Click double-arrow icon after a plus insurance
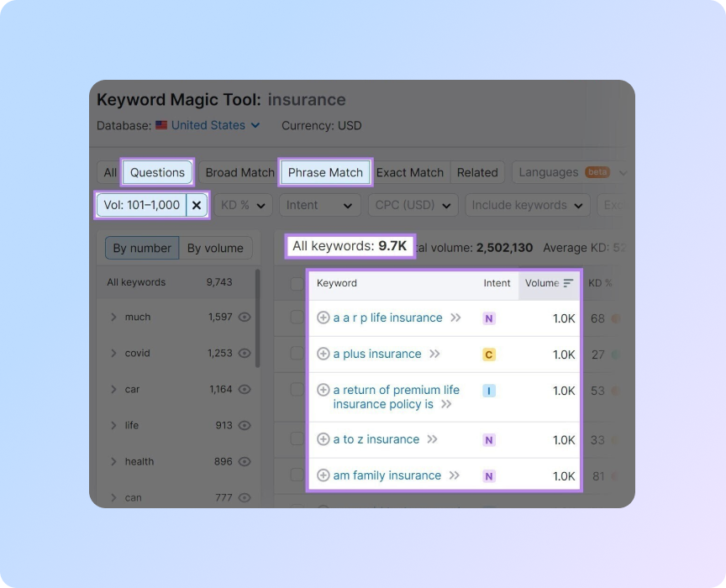The height and width of the screenshot is (588, 726). click(434, 354)
